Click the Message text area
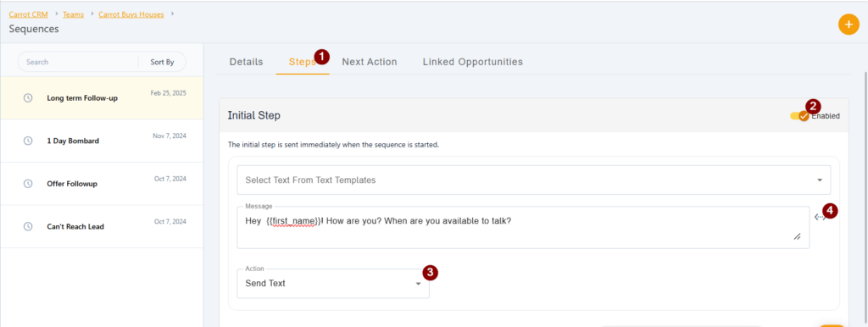Screen dimensions: 868x327 tap(523, 227)
